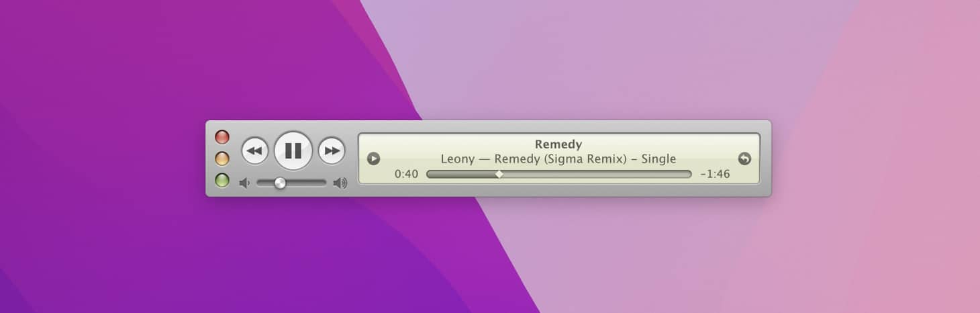980x313 pixels.
Task: Pause the currently playing song
Action: point(293,150)
